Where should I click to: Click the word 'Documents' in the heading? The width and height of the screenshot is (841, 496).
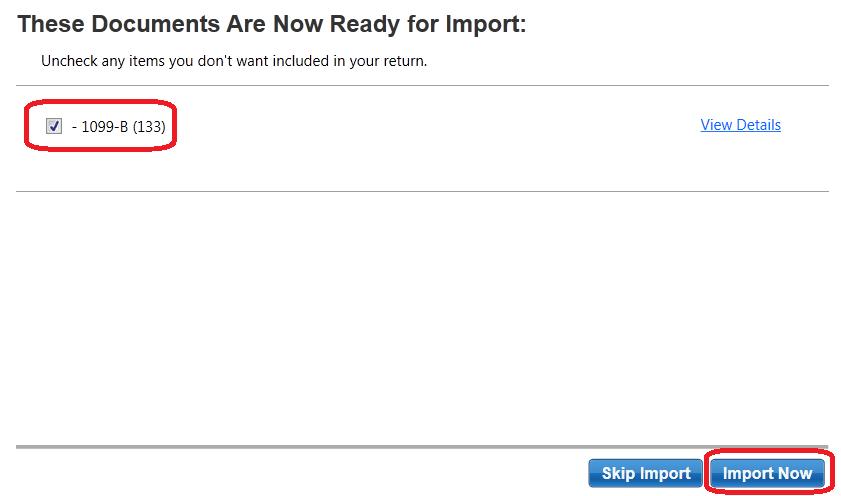(156, 24)
